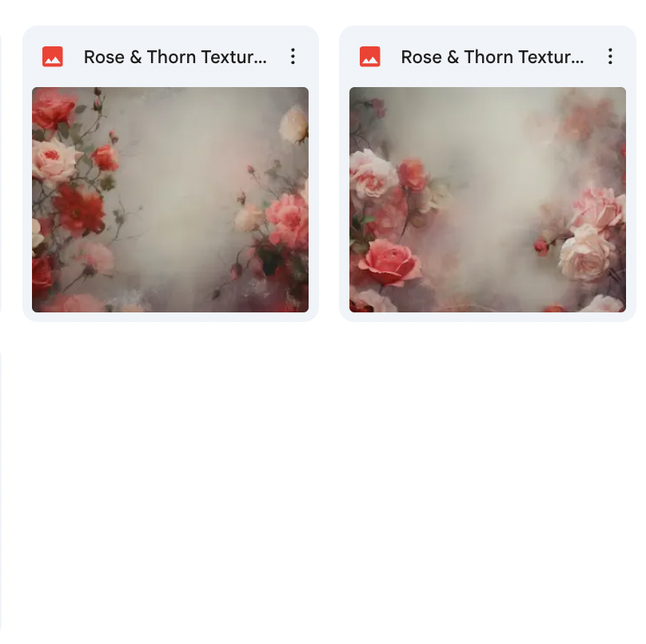
Task: Open left thumbnail with red roses and buds
Action: (x=170, y=200)
